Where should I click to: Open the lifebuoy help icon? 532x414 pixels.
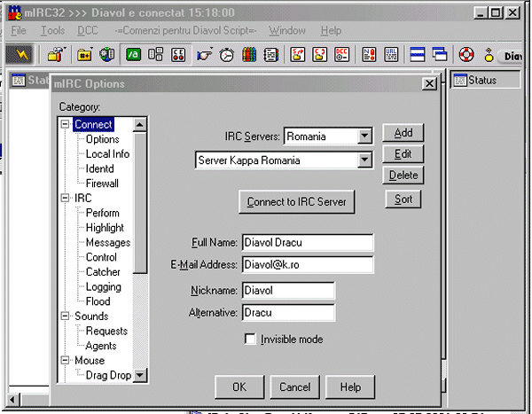[466, 54]
